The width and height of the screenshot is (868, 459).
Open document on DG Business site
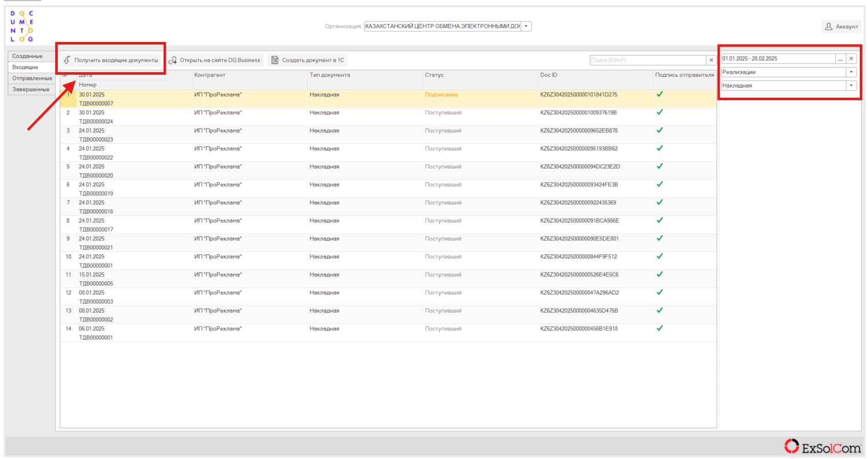pyautogui.click(x=215, y=60)
